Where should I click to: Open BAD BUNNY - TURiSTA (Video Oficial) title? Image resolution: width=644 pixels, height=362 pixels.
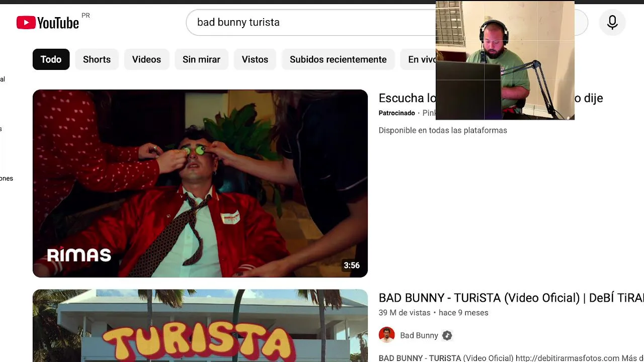[511, 298]
